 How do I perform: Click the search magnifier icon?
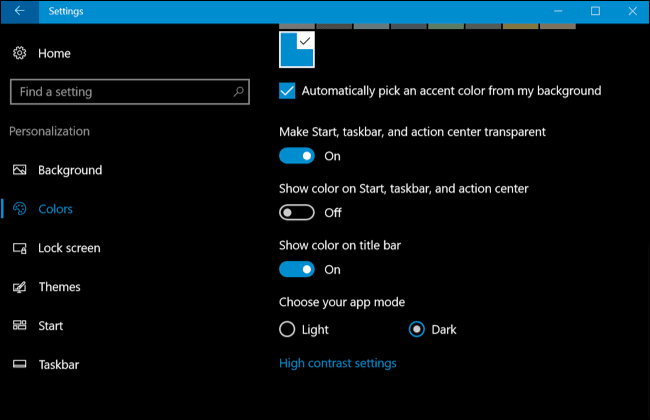pos(239,92)
